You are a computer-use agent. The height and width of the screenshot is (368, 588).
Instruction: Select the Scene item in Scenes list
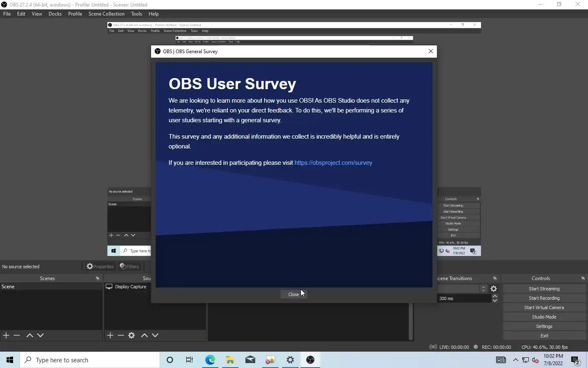tap(51, 287)
